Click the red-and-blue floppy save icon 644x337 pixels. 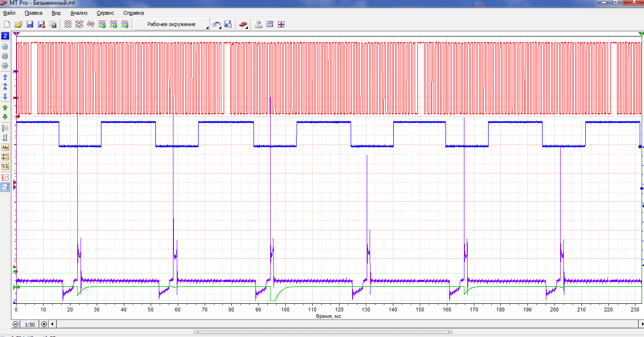(41, 24)
